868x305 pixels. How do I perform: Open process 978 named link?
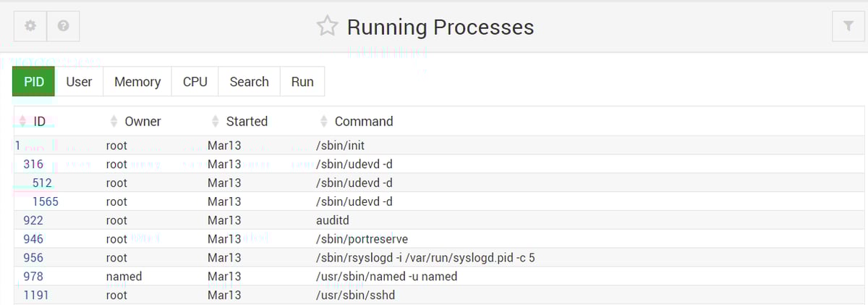click(33, 276)
